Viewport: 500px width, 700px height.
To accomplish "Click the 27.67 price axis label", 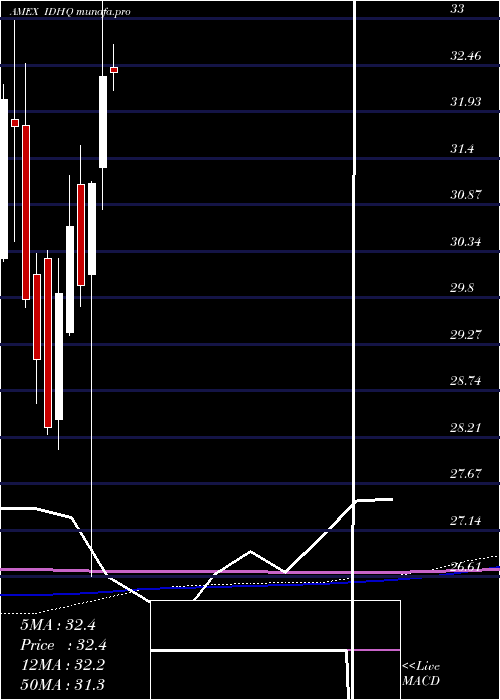I will (466, 474).
